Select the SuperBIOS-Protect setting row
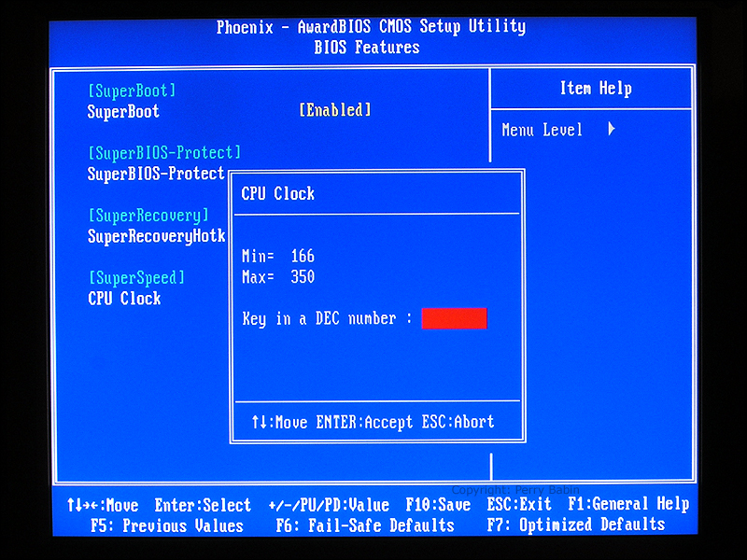 tap(156, 174)
